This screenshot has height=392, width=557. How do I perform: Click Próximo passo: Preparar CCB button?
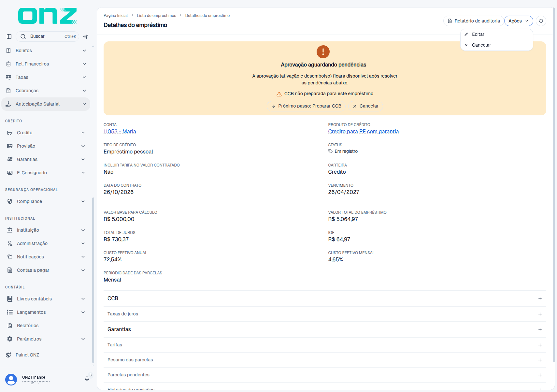click(306, 106)
